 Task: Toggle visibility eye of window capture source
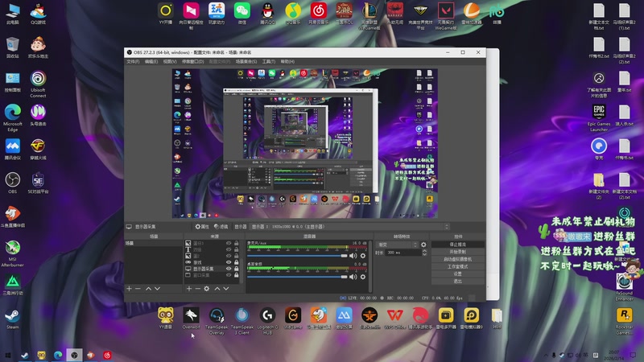[x=229, y=275]
